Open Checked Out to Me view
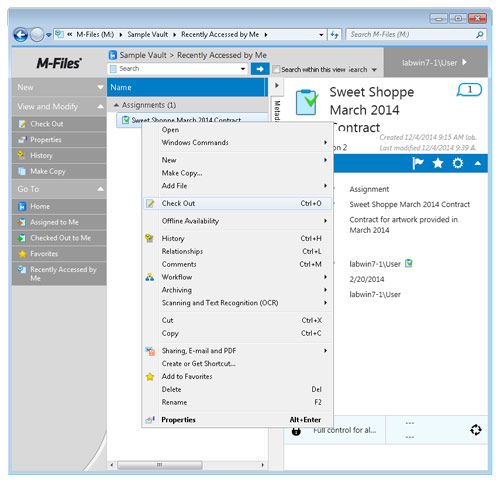The image size is (500, 500). (59, 238)
